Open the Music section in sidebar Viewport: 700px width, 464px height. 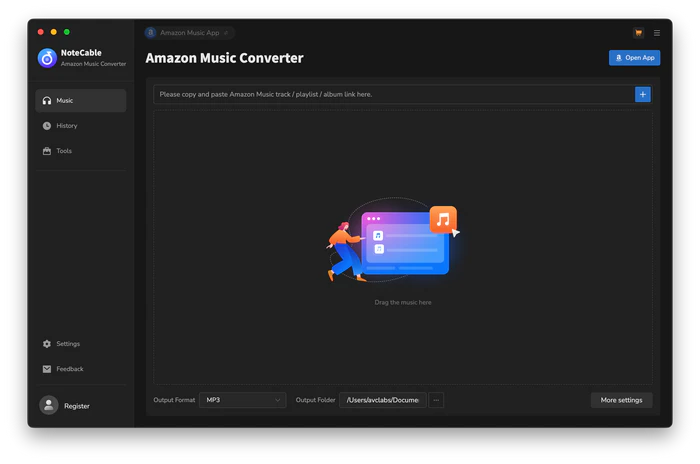[x=81, y=100]
